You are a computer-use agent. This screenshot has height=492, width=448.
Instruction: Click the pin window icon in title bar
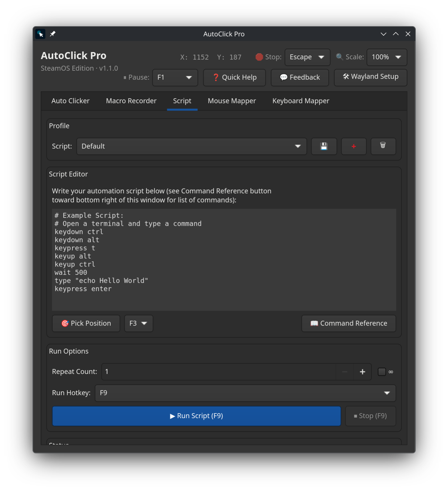(x=53, y=34)
